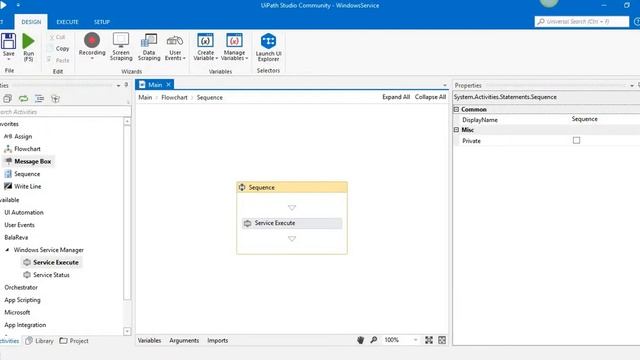The height and width of the screenshot is (360, 640).
Task: Expand Microsoft category
Action: point(17,313)
